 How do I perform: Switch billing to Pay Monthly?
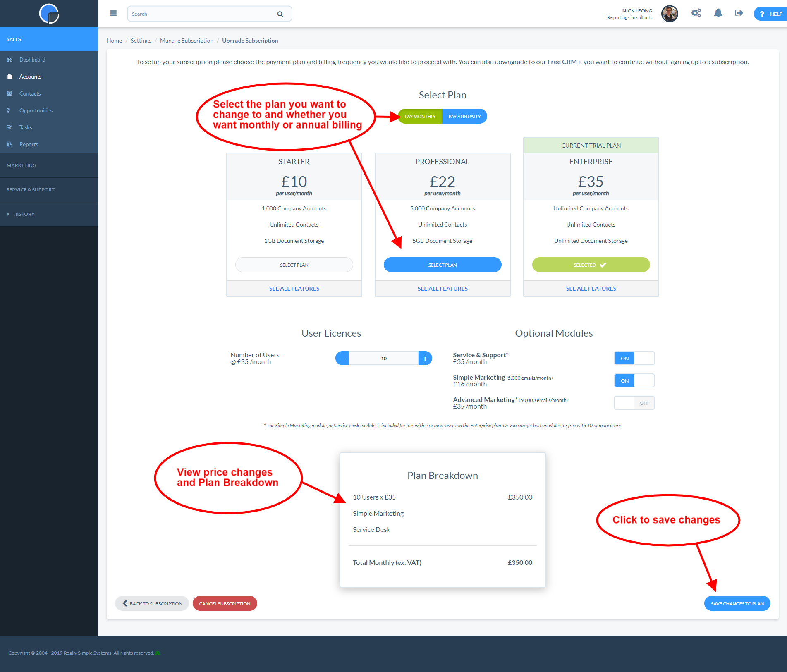pyautogui.click(x=420, y=117)
